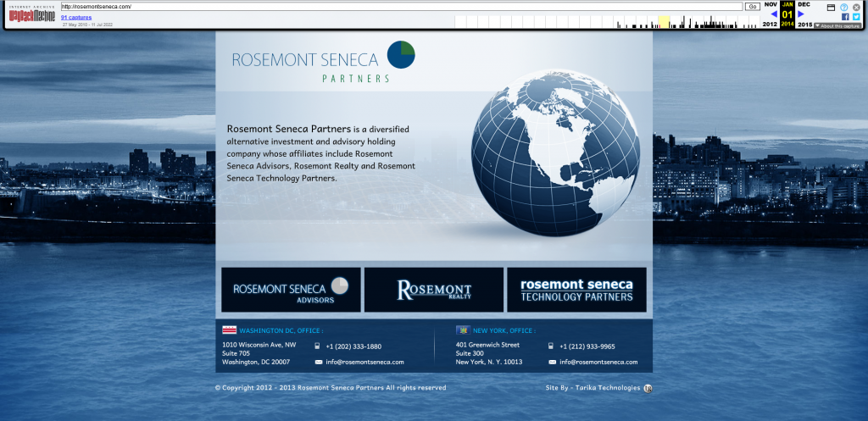Click the phone number +1 (202) 333-1880
The height and width of the screenshot is (421, 868).
[x=353, y=346]
